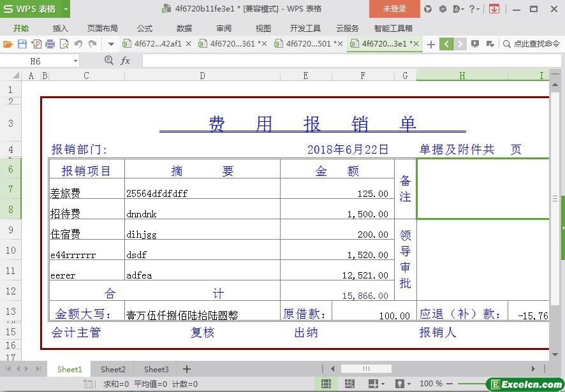The height and width of the screenshot is (392, 565).
Task: Click the 未登录 login button
Action: (x=394, y=9)
